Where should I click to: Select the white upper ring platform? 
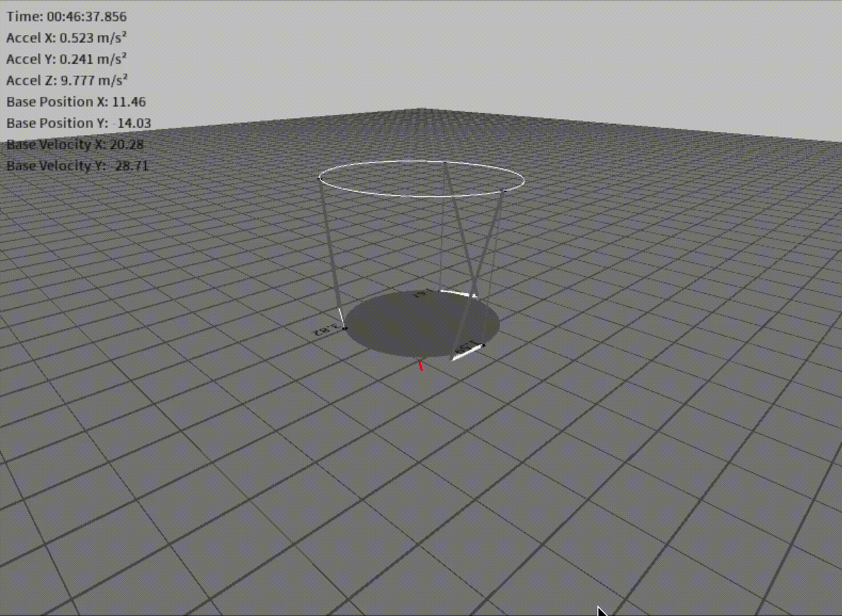422,179
